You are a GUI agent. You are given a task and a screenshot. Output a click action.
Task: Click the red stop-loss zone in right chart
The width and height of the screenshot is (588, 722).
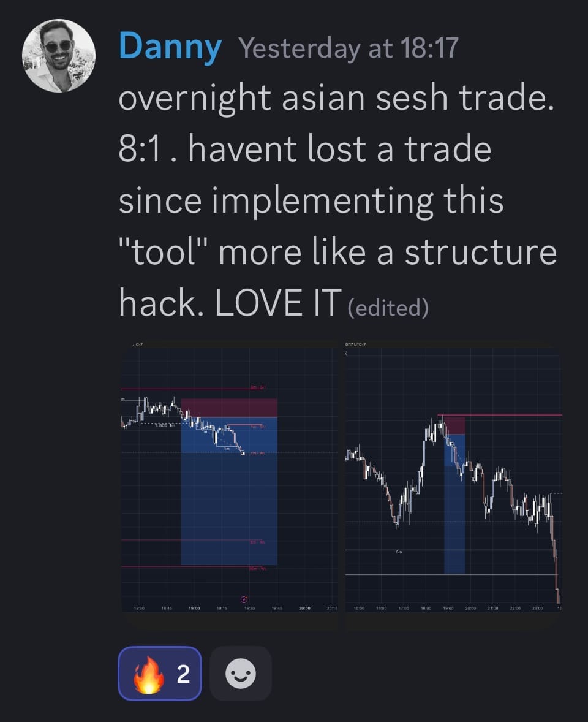click(454, 425)
